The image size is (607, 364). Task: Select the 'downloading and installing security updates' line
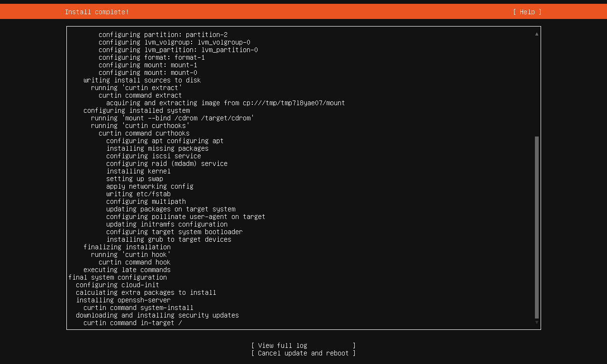tap(157, 315)
